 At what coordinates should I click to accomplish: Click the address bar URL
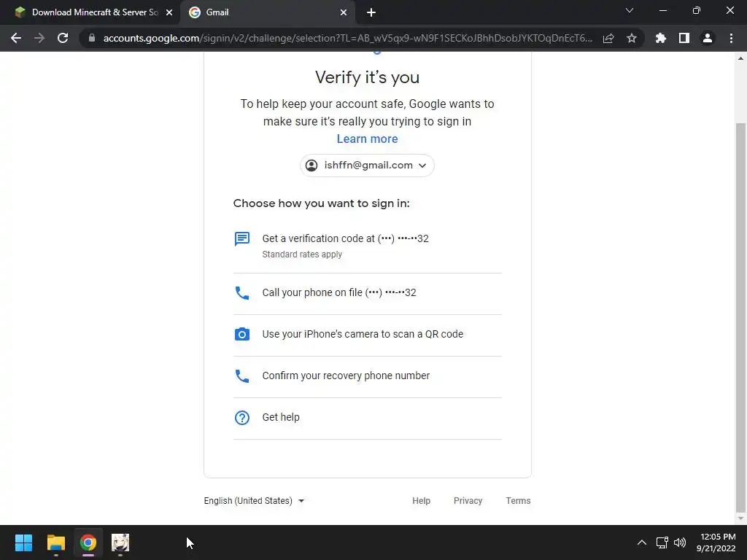pyautogui.click(x=347, y=38)
